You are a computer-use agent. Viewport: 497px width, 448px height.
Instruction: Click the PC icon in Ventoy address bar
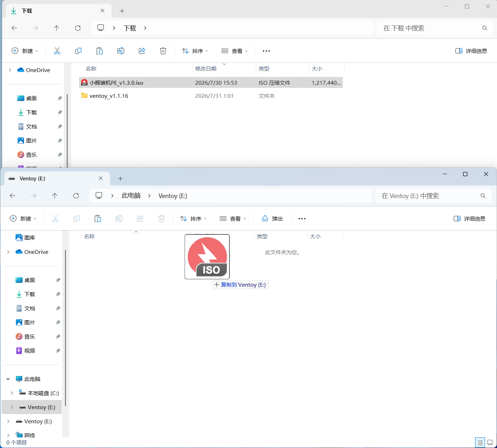tap(99, 196)
